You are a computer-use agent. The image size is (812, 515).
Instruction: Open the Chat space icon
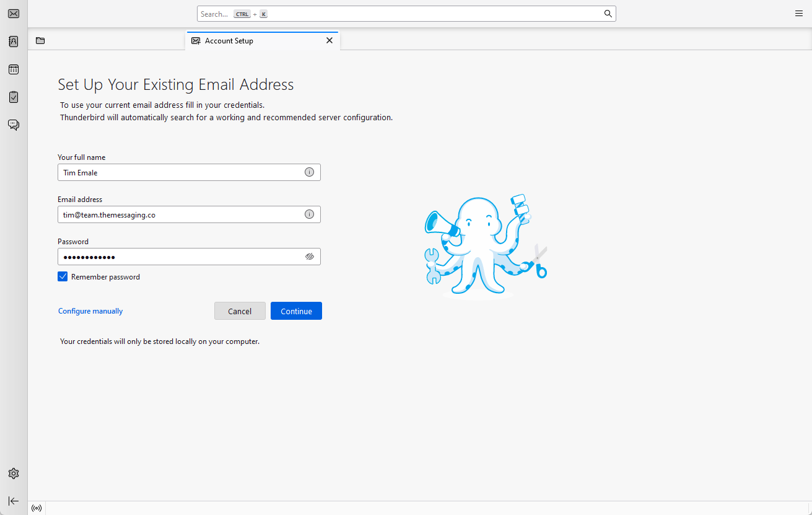tap(14, 125)
